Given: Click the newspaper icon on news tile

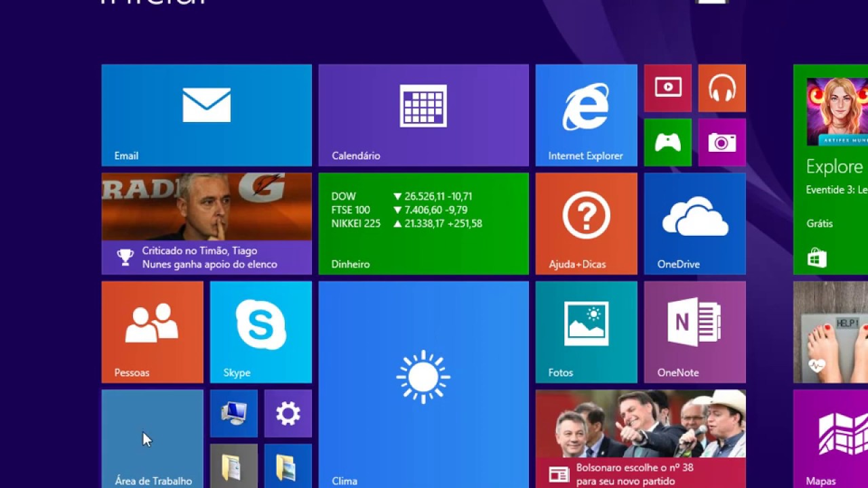Looking at the screenshot, I should (559, 474).
